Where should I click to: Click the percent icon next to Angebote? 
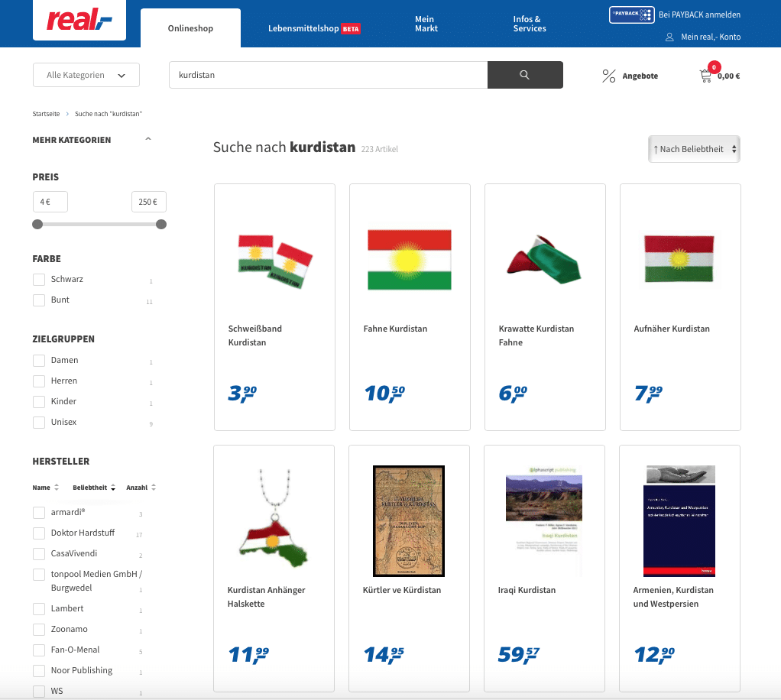coord(608,76)
